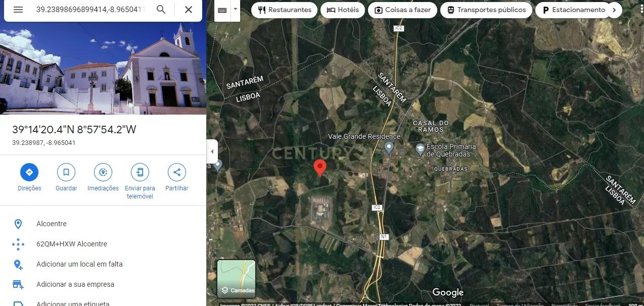This screenshot has width=644, height=306.
Task: Click the red location pin marker
Action: coord(320,168)
